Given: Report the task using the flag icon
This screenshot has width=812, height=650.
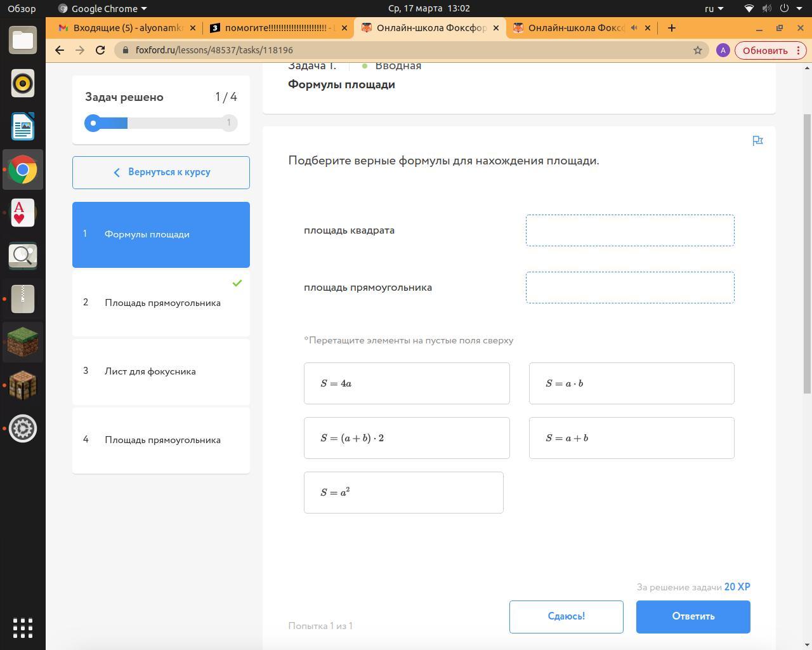Looking at the screenshot, I should pyautogui.click(x=757, y=141).
